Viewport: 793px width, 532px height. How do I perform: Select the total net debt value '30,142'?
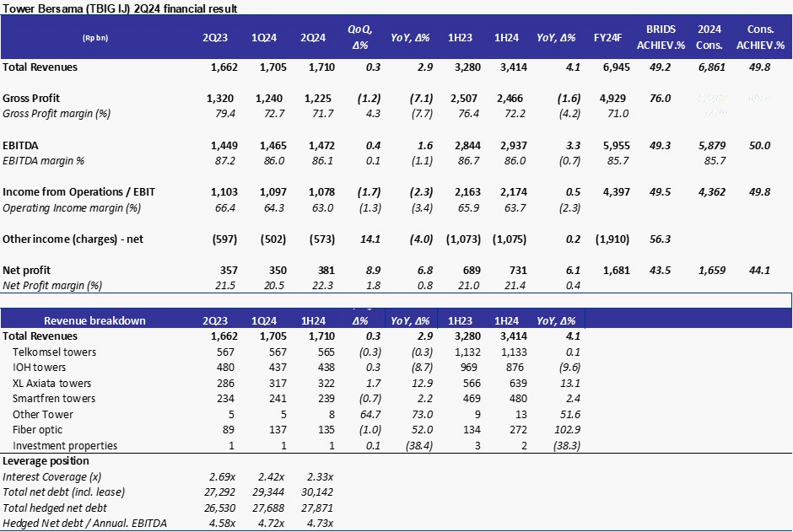click(317, 492)
